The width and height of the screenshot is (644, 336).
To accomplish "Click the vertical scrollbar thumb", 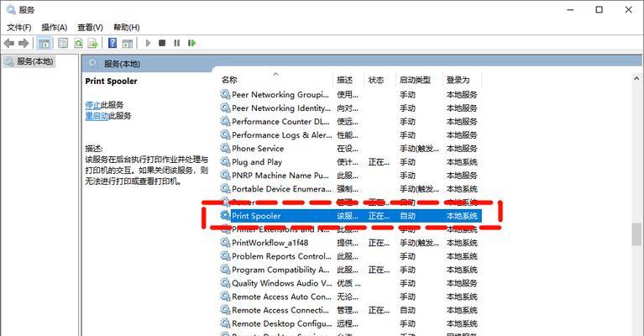I will coord(636,234).
